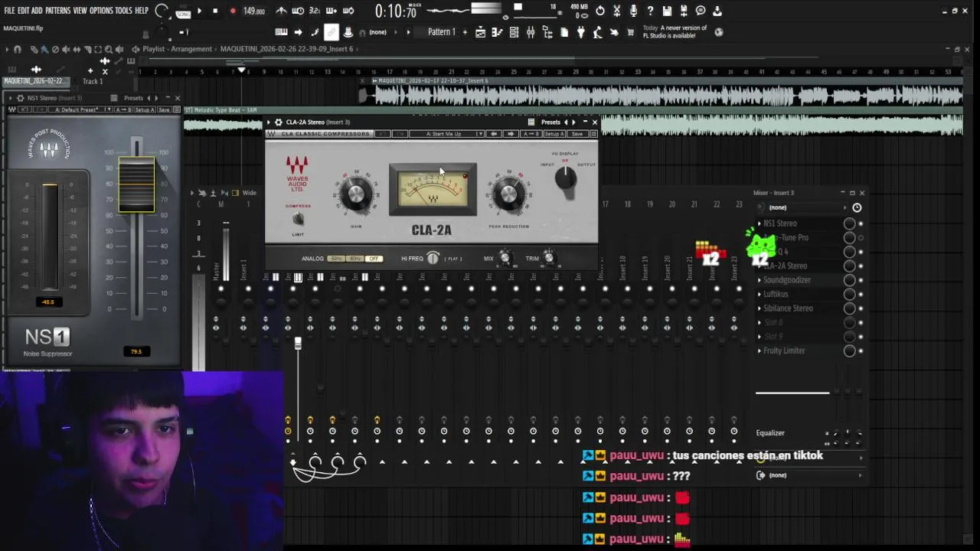
Task: Click the VU Display selector knob
Action: [565, 177]
